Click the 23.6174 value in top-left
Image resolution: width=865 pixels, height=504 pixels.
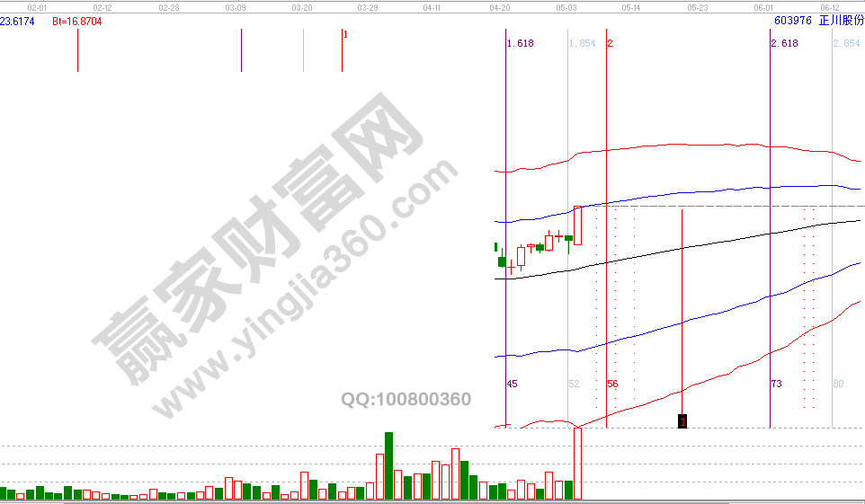(17, 21)
